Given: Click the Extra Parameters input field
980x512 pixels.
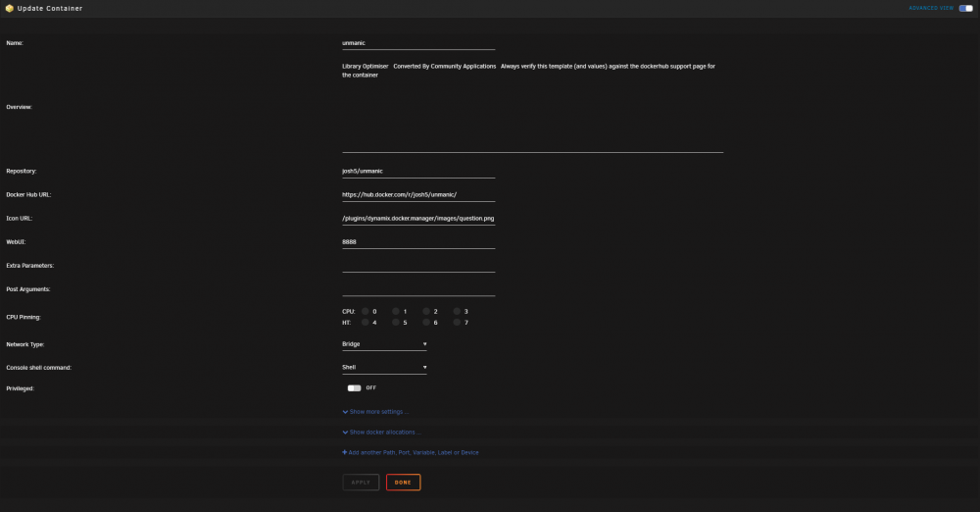Looking at the screenshot, I should coord(418,266).
